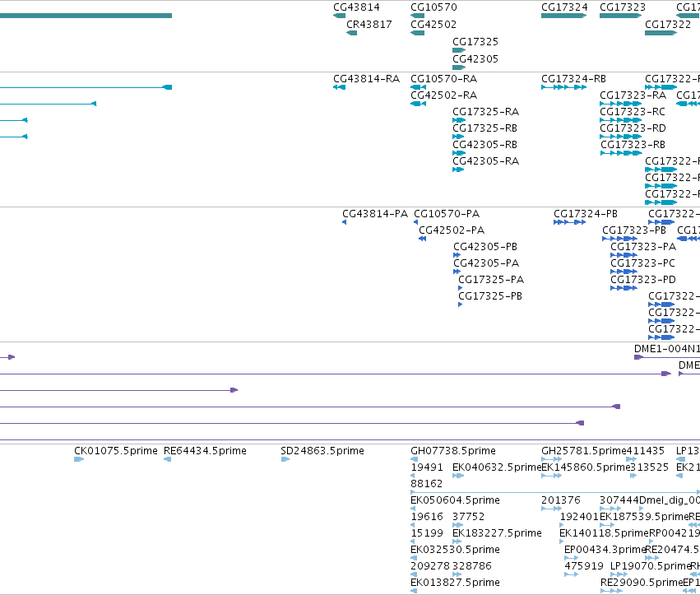
Task: Click the CG17325 gene label
Action: [x=475, y=42]
